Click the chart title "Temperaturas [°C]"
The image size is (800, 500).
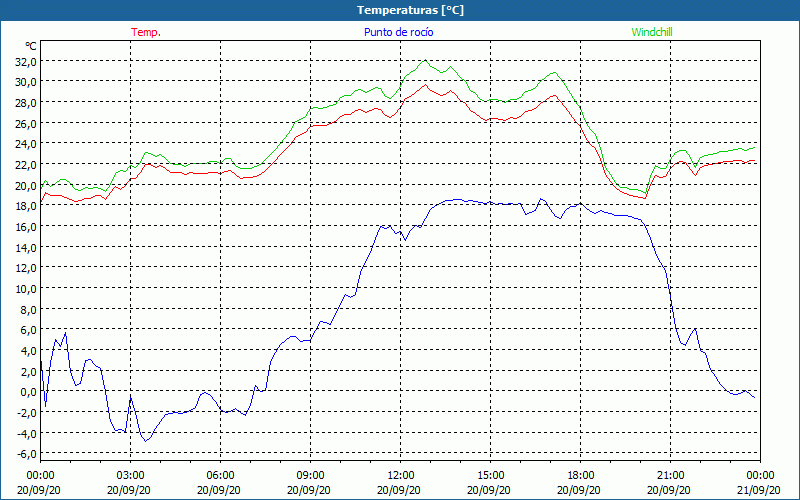click(x=410, y=10)
